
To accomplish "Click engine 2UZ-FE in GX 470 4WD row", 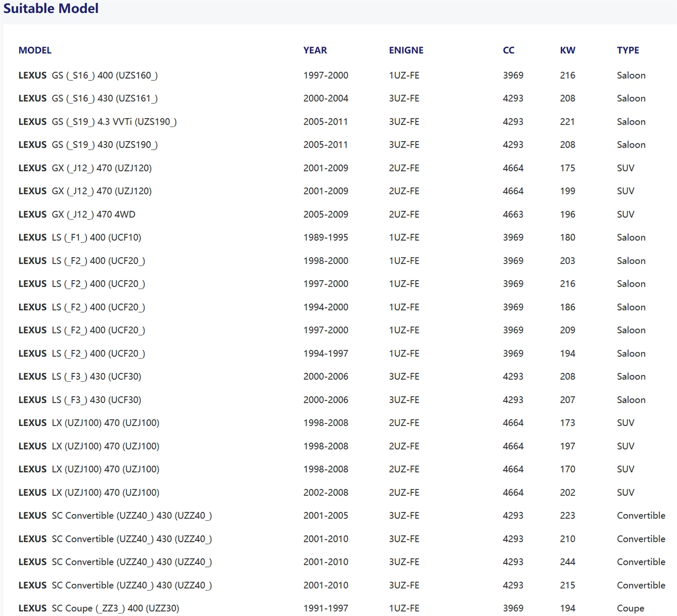I will [404, 214].
